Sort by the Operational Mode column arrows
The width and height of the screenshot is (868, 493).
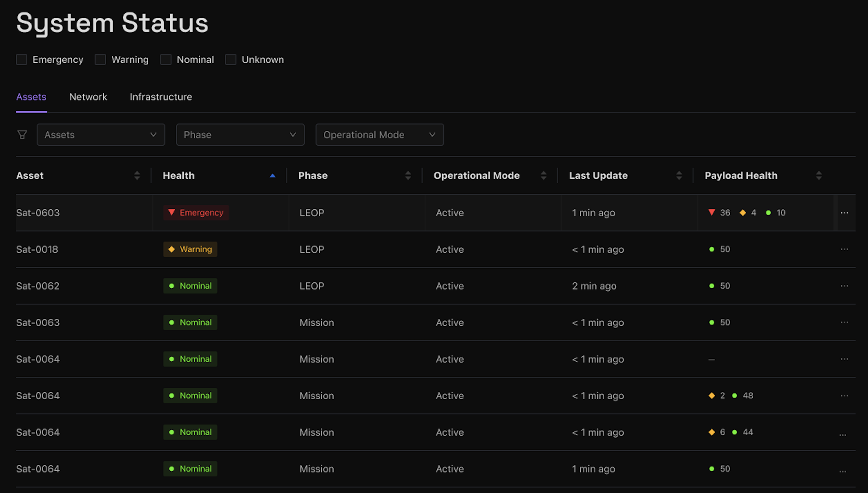544,175
